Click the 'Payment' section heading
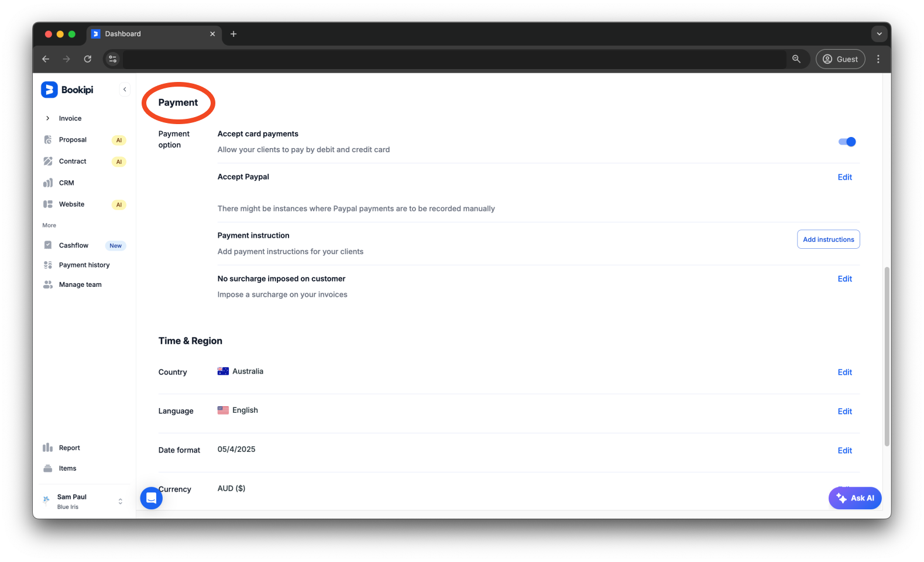This screenshot has width=924, height=562. pyautogui.click(x=178, y=102)
